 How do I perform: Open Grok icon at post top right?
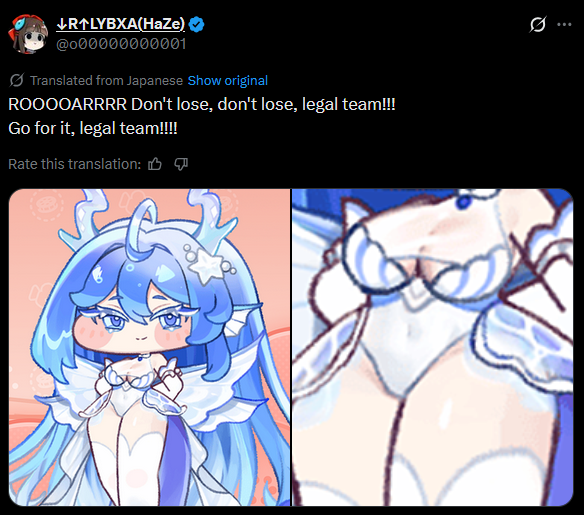pos(538,25)
